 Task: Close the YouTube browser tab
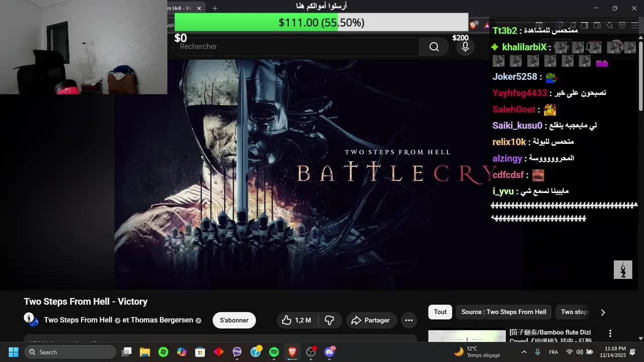[199, 8]
